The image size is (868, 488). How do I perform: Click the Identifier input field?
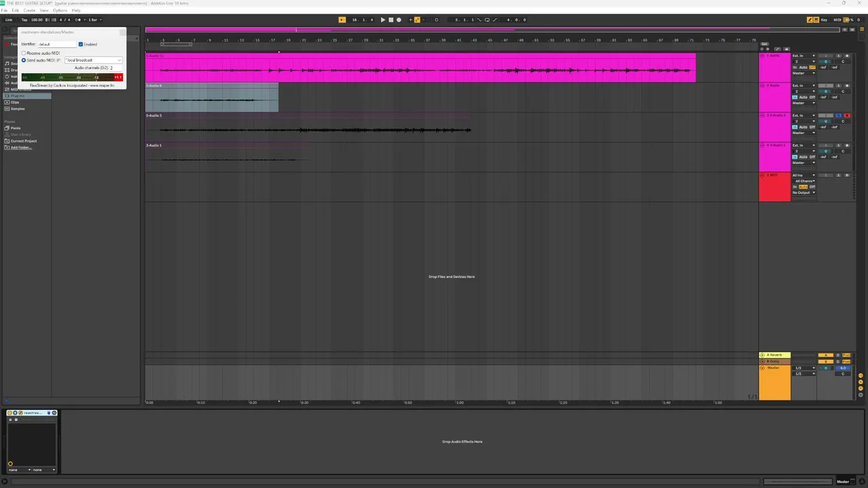point(57,44)
